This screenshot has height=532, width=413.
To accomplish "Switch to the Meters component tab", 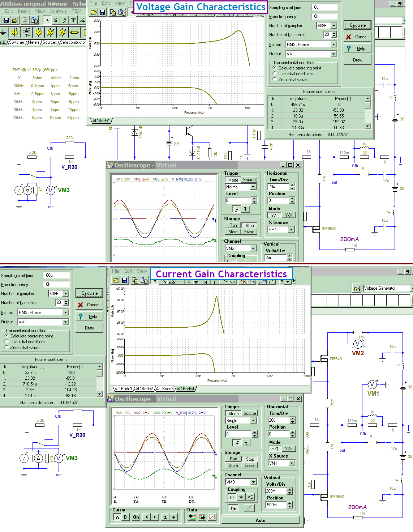I will pyautogui.click(x=34, y=42).
